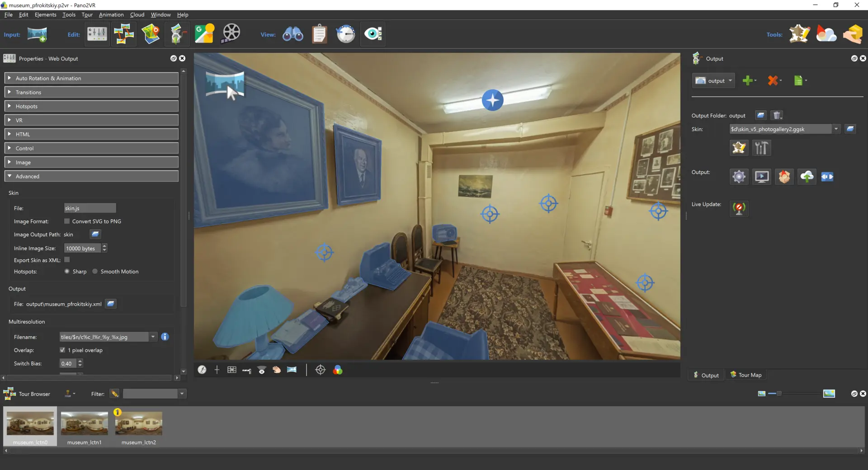Browse for the output XML file
Image resolution: width=868 pixels, height=470 pixels.
[111, 304]
